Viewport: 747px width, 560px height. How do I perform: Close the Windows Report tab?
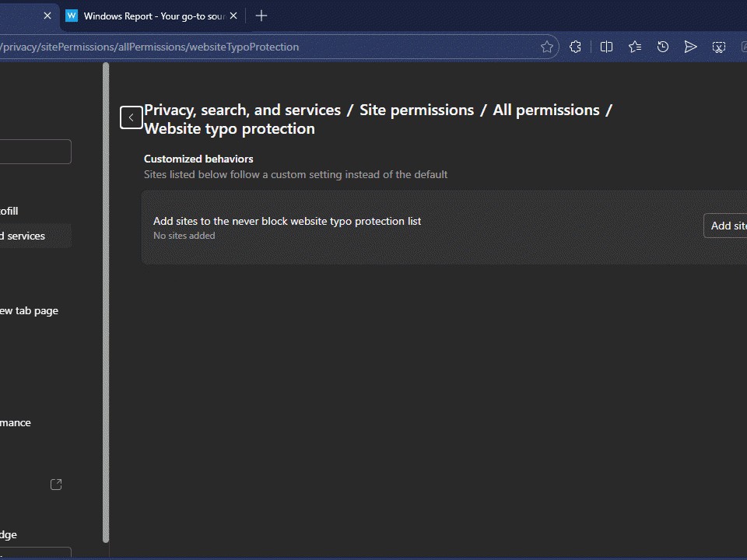[233, 16]
